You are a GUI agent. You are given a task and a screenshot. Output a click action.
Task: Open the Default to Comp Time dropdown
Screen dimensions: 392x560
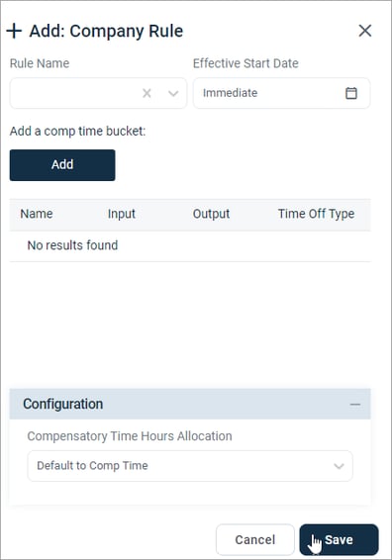click(190, 466)
